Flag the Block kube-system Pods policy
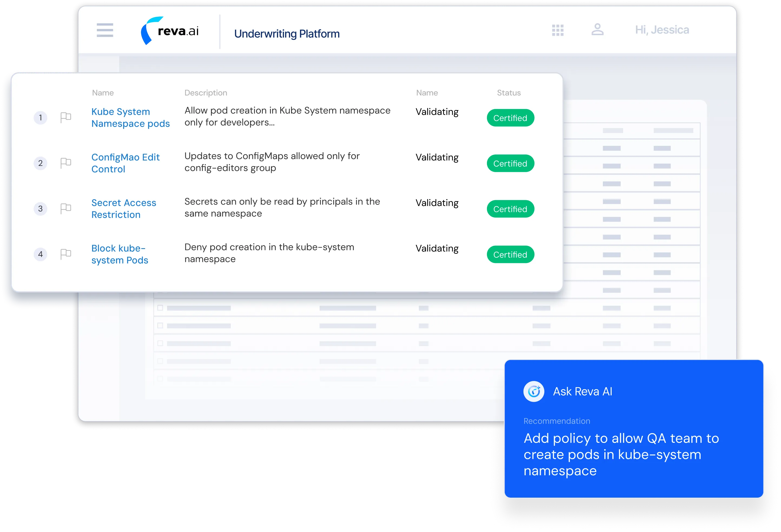 (x=65, y=254)
